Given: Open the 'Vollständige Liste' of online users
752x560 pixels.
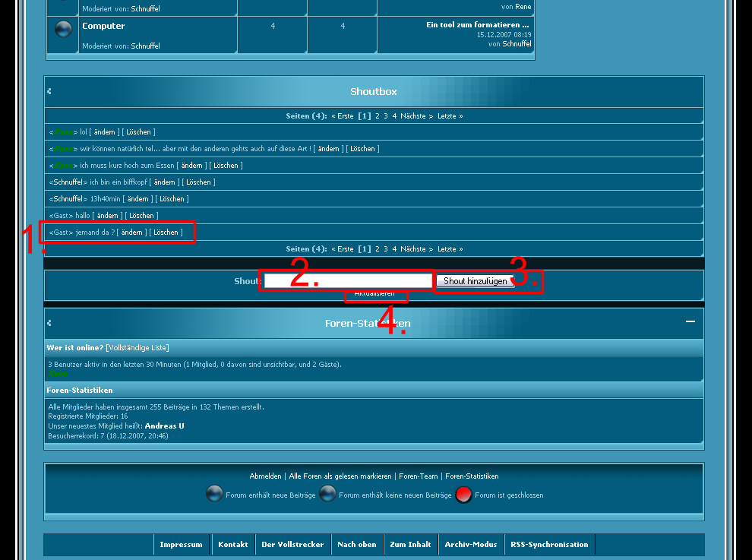Looking at the screenshot, I should [137, 347].
